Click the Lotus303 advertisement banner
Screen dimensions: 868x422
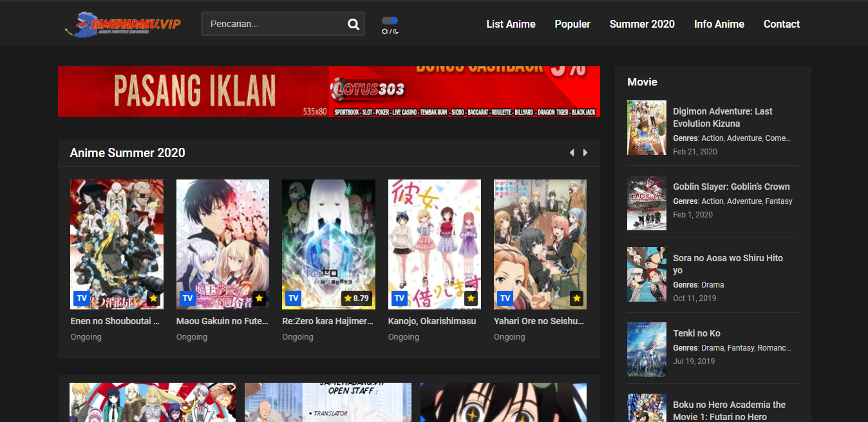[x=464, y=91]
